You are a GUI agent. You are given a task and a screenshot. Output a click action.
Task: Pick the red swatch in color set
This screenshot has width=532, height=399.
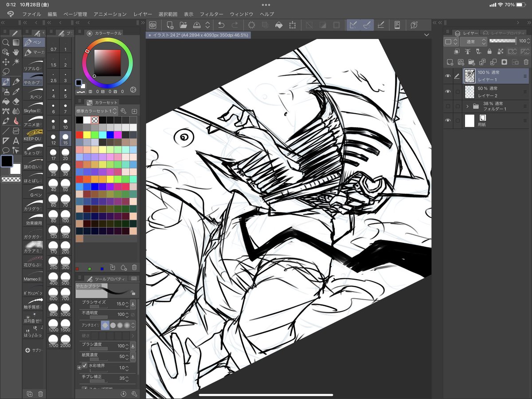pyautogui.click(x=79, y=134)
